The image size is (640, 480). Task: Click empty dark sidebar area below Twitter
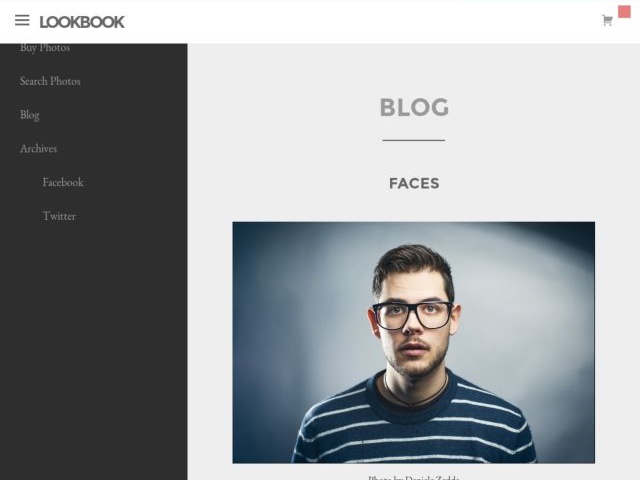[x=93, y=347]
